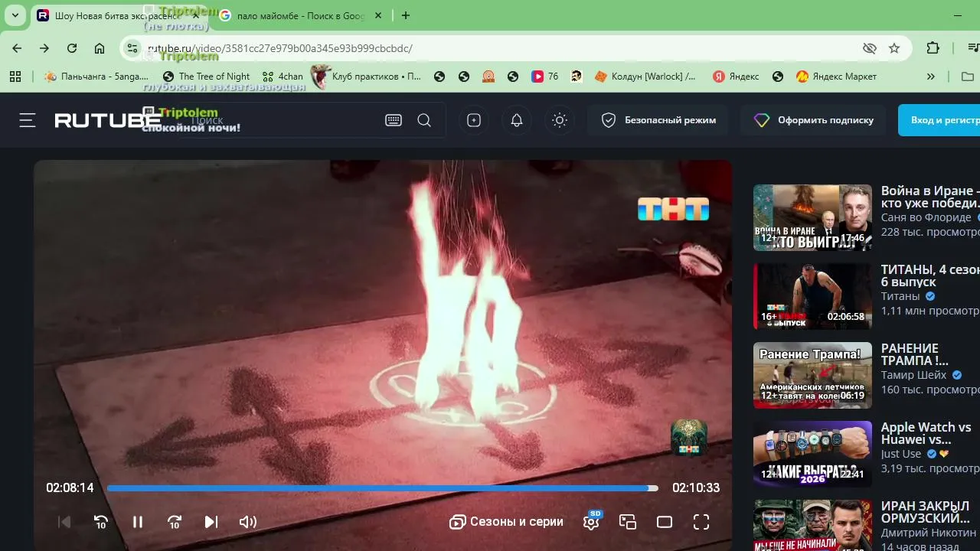Open Война в Иране video thumbnail
Viewport: 980px width, 551px height.
812,218
